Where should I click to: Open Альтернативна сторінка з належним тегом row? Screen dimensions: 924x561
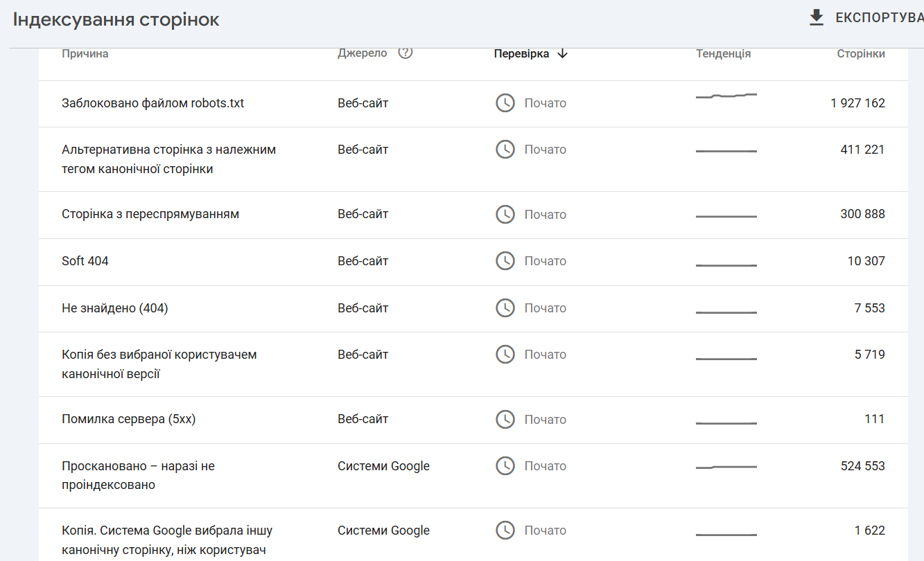[473, 159]
